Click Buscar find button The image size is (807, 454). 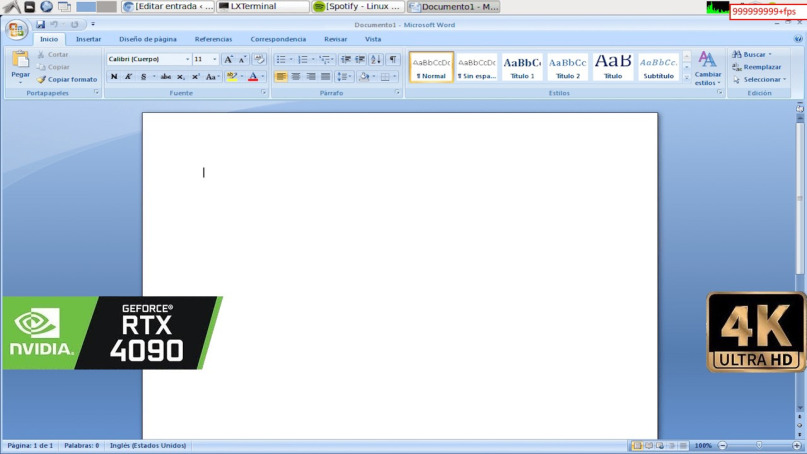[752, 54]
